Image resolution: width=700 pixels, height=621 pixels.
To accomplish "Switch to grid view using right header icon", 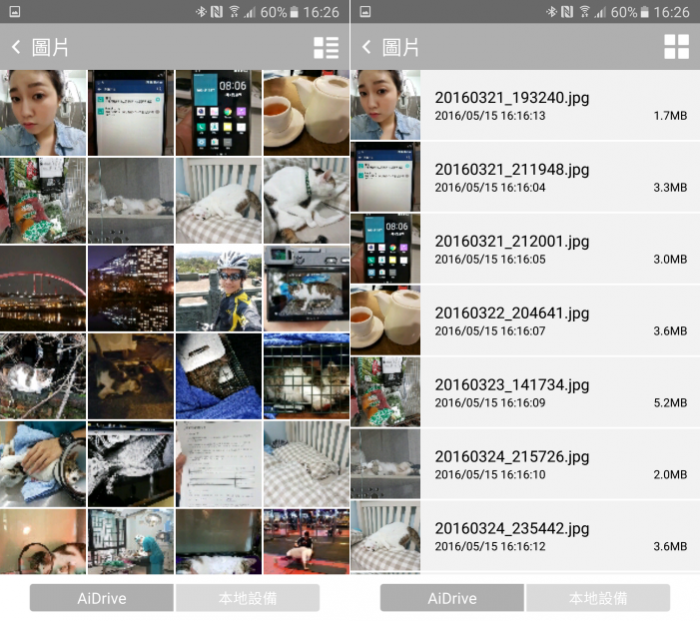I will (x=676, y=47).
